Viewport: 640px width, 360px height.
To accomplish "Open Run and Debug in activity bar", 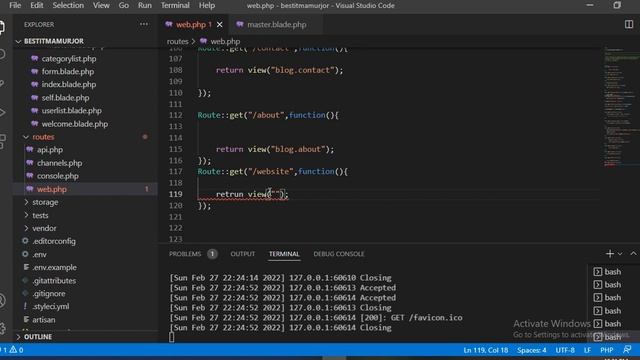I will click(x=2, y=112).
